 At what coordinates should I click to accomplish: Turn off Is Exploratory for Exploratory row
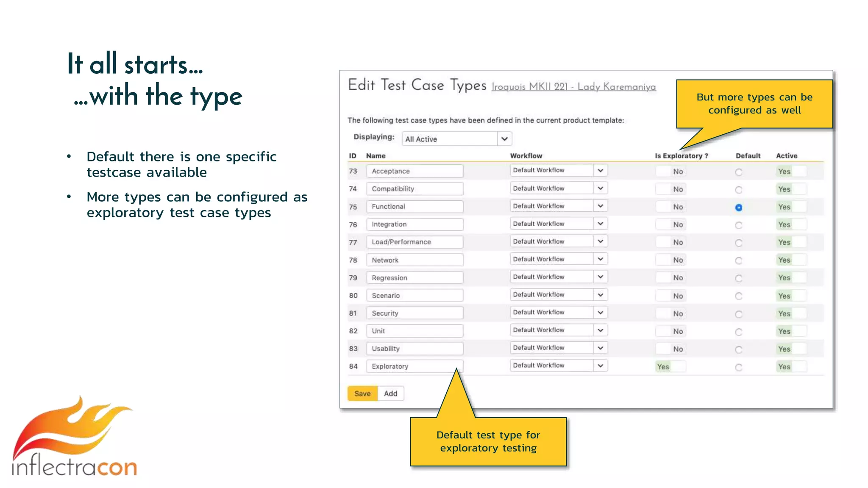point(670,367)
